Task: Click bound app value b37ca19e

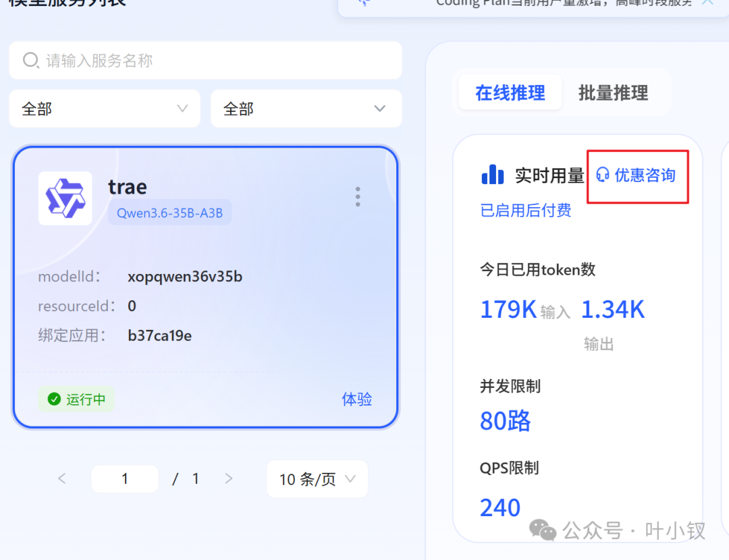Action: (159, 335)
